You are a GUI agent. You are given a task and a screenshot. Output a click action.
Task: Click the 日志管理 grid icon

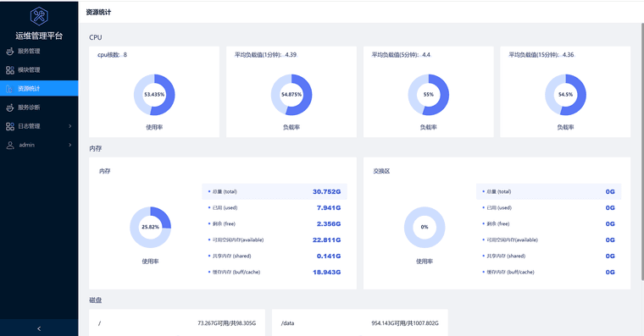[10, 126]
